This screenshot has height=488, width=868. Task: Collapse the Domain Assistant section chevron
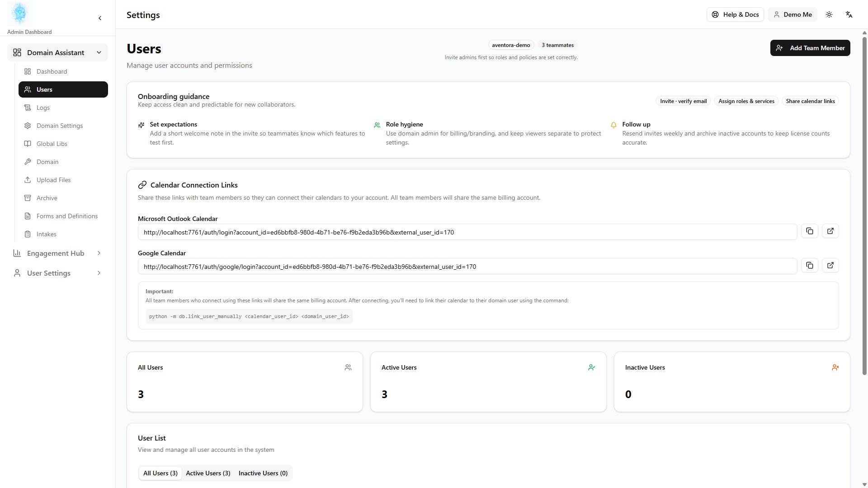99,52
